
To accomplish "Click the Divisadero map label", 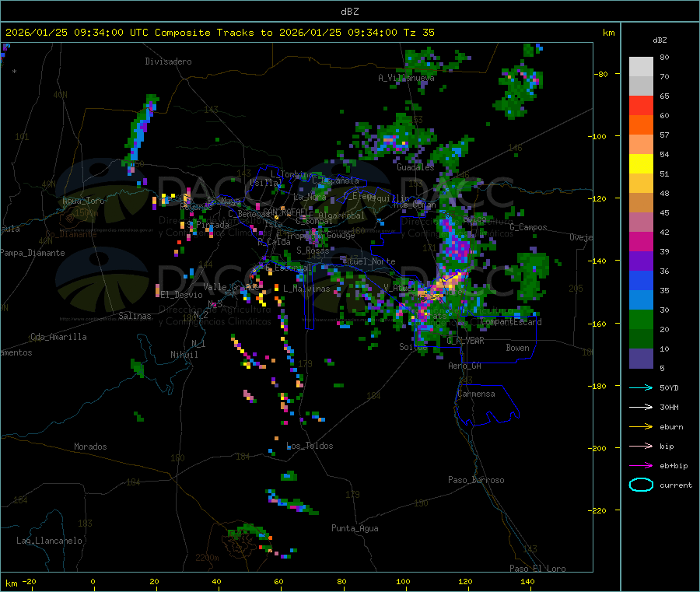I will tap(168, 61).
